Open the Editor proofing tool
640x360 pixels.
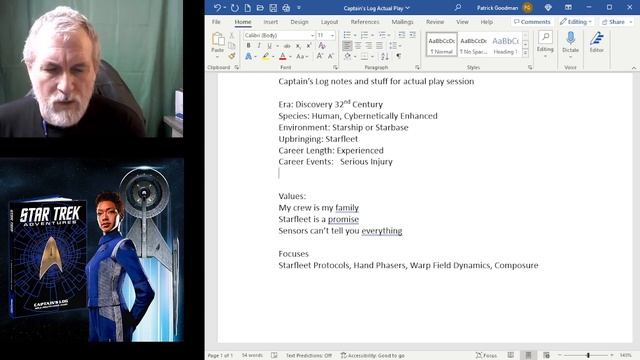(596, 42)
